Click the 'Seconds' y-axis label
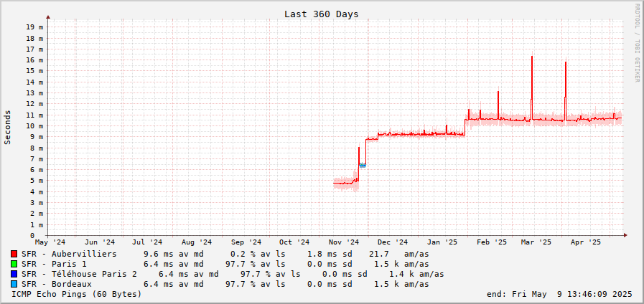The width and height of the screenshot is (644, 304). pos(7,127)
